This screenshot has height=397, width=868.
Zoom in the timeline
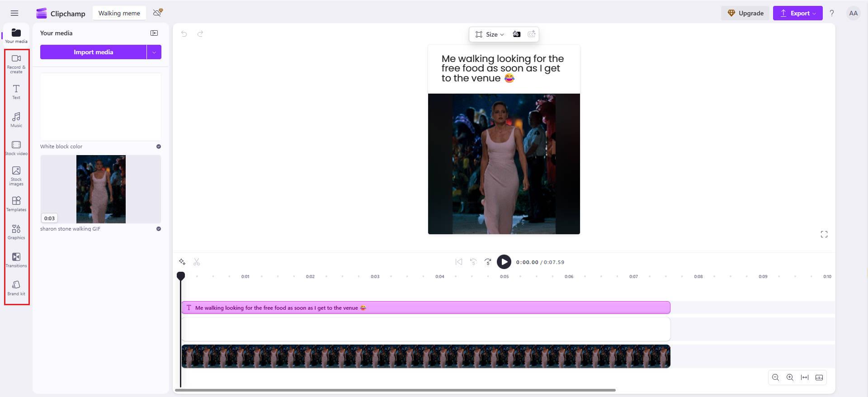coord(790,378)
